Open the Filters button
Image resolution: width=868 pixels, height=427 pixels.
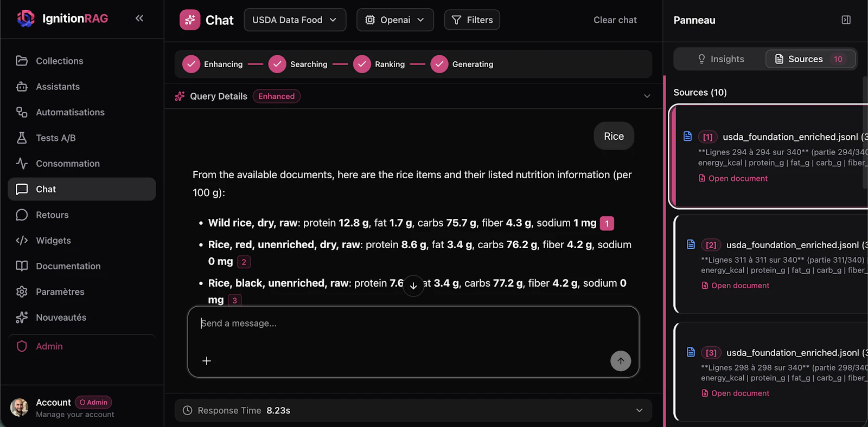pos(472,20)
